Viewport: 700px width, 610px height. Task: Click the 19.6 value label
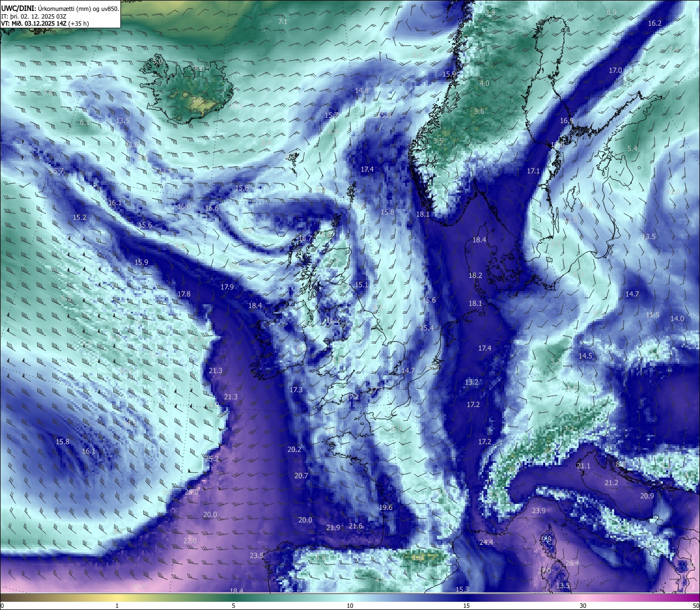point(386,508)
